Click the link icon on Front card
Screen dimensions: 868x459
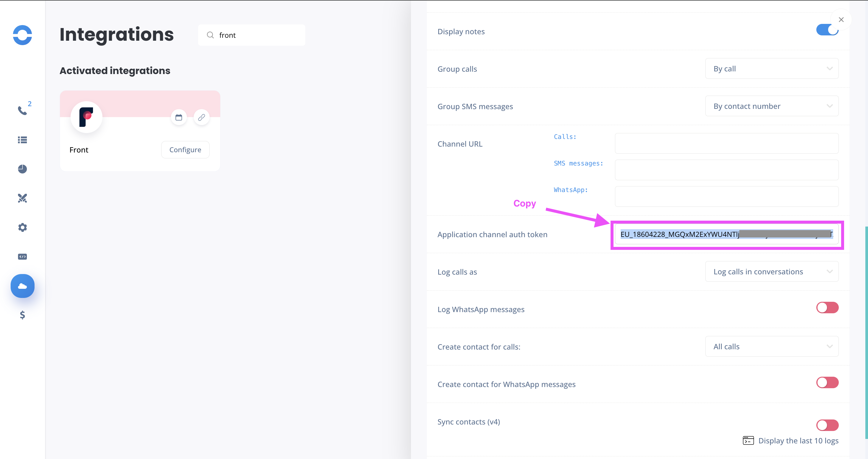tap(202, 117)
